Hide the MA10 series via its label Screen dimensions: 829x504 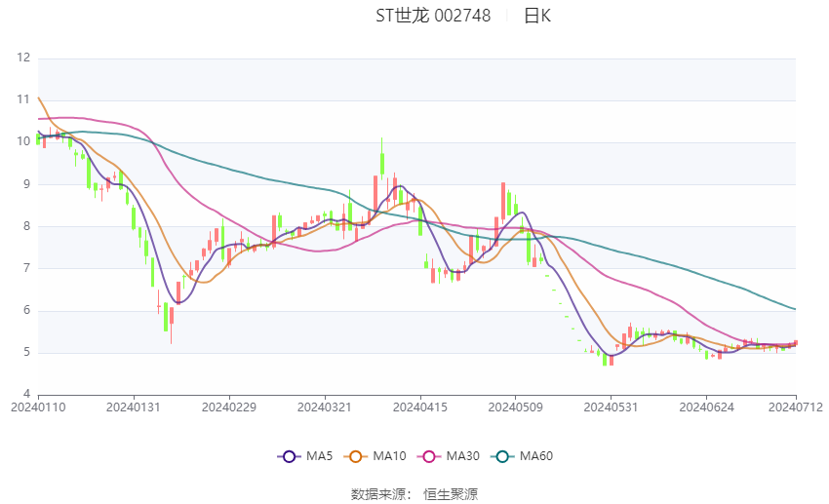(x=389, y=456)
